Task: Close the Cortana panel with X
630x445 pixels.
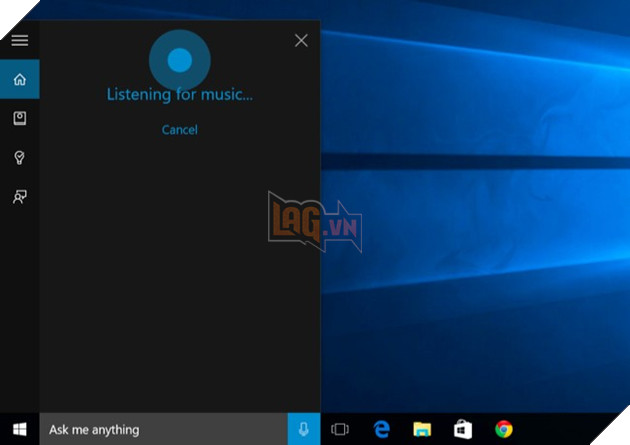Action: coord(301,41)
